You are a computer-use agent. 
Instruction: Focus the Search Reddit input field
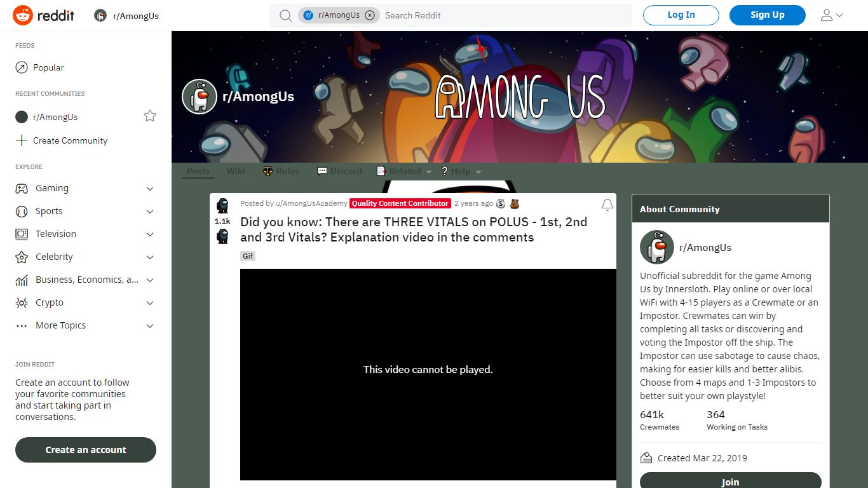[x=505, y=15]
